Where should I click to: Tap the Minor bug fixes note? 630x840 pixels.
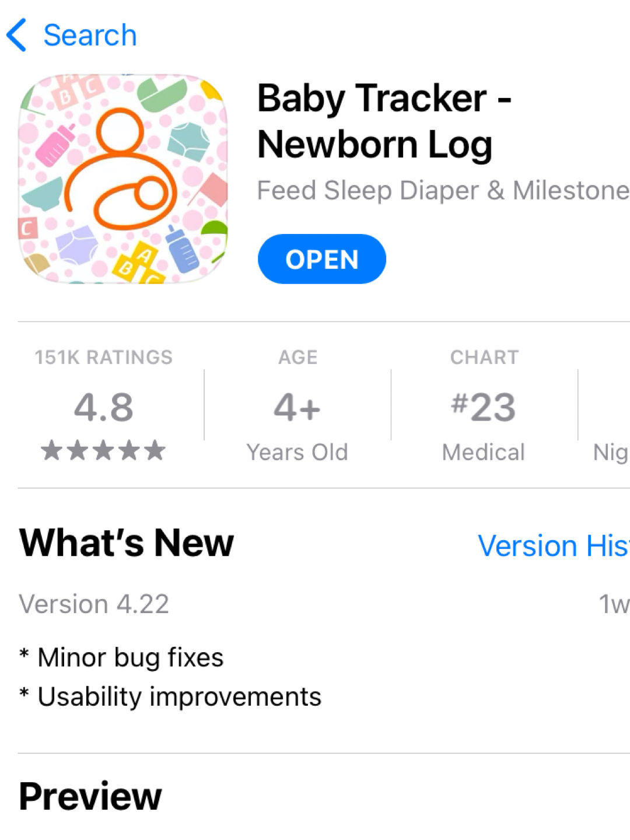pos(130,657)
